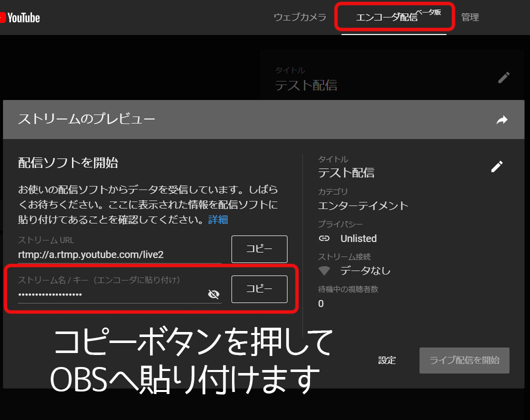The width and height of the screenshot is (530, 420).
Task: Click the YouTube logo
Action: [20, 17]
